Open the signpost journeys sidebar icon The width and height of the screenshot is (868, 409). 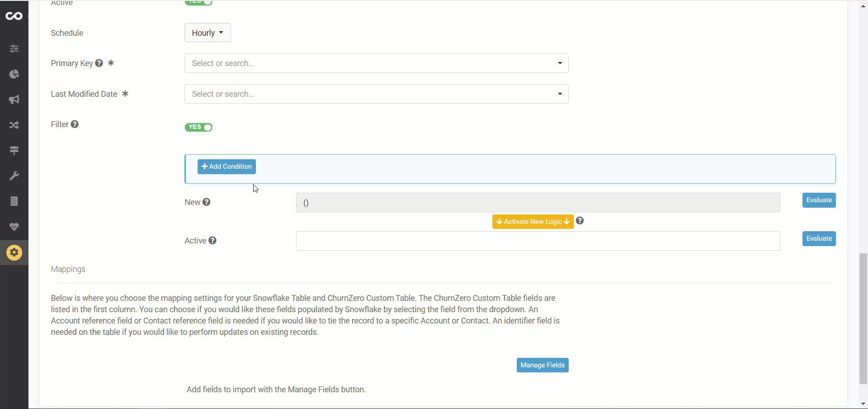14,150
